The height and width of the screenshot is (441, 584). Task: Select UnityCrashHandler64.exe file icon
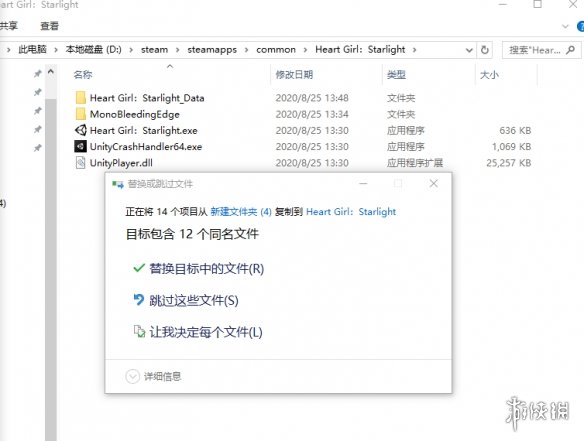point(80,146)
